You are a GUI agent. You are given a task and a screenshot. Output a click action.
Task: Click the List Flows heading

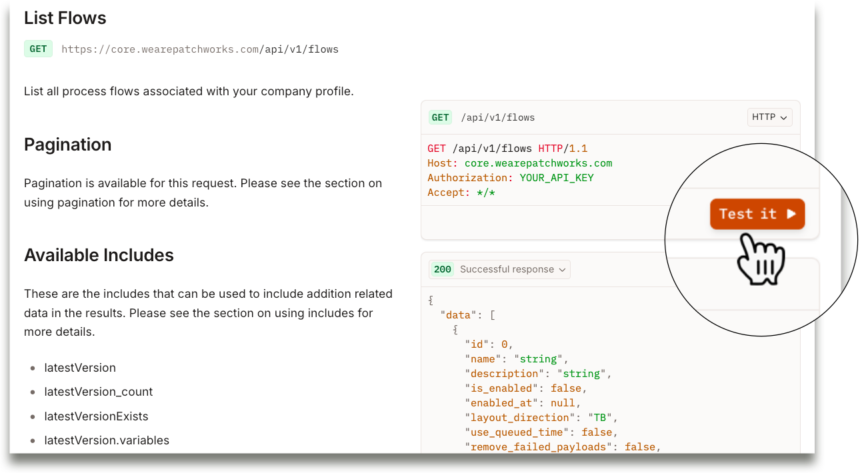click(65, 18)
